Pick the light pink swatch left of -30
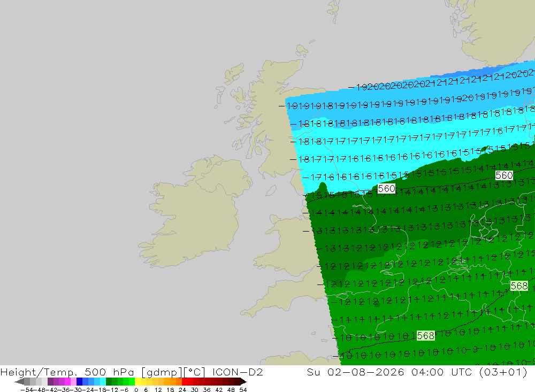Image resolution: width=535 pixels, height=392 pixels. pyautogui.click(x=73, y=382)
